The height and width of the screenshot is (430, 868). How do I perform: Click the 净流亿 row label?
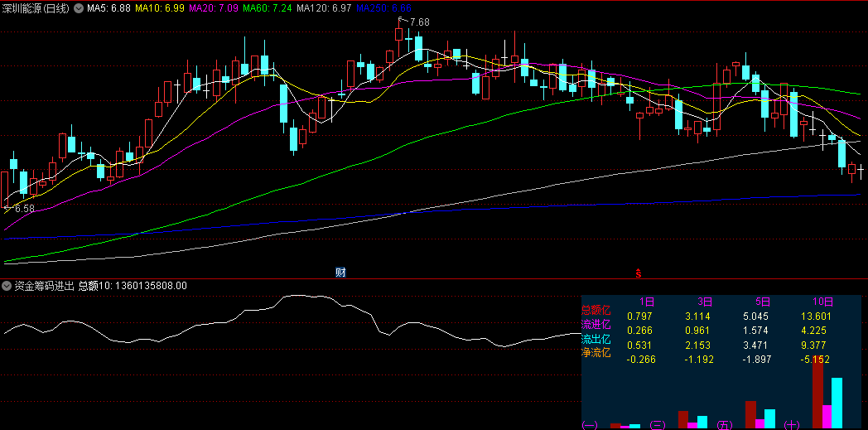pos(596,353)
